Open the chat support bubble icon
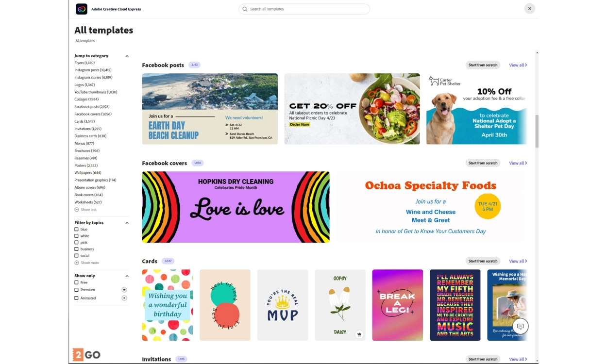The height and width of the screenshot is (364, 607). 520,326
